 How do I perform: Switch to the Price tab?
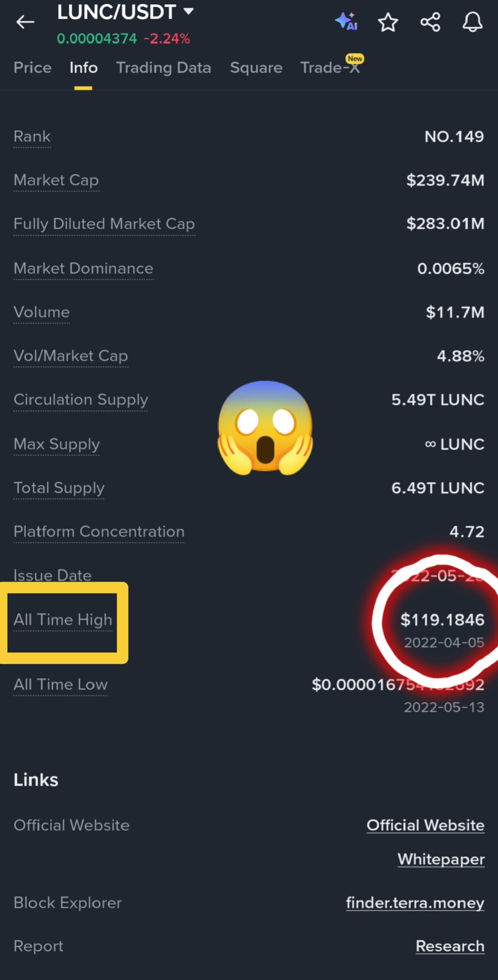point(33,68)
